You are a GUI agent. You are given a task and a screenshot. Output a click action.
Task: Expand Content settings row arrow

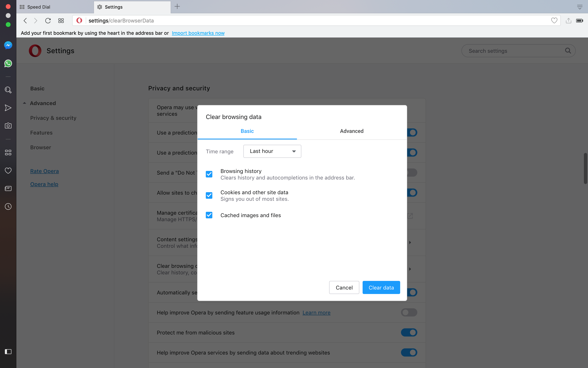point(410,242)
